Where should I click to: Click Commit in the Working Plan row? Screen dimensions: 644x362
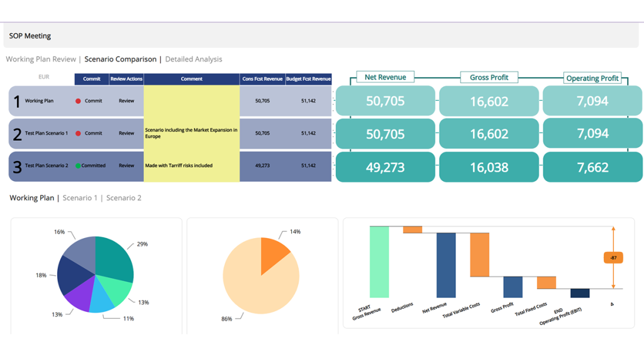(94, 101)
